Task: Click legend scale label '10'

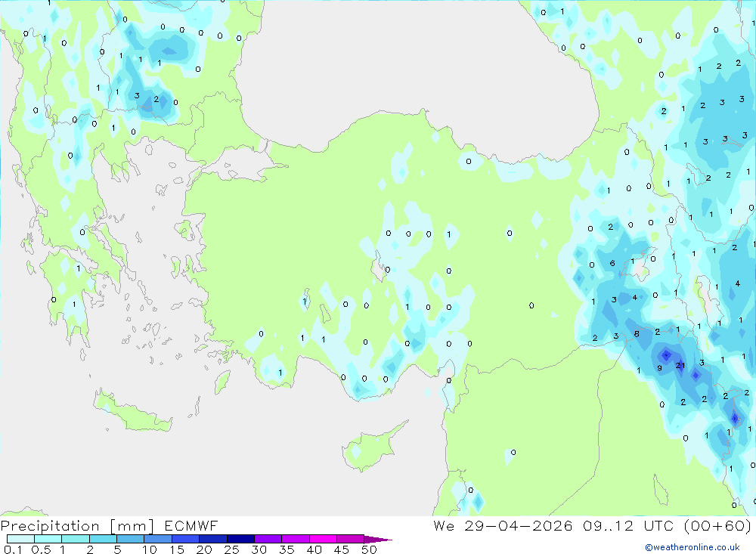Action: click(x=150, y=549)
